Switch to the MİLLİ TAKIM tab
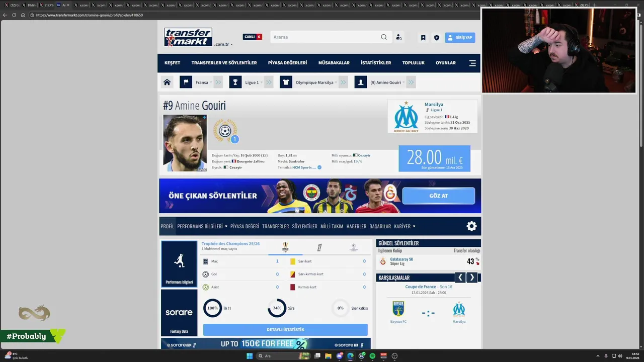This screenshot has height=362, width=644. (332, 226)
